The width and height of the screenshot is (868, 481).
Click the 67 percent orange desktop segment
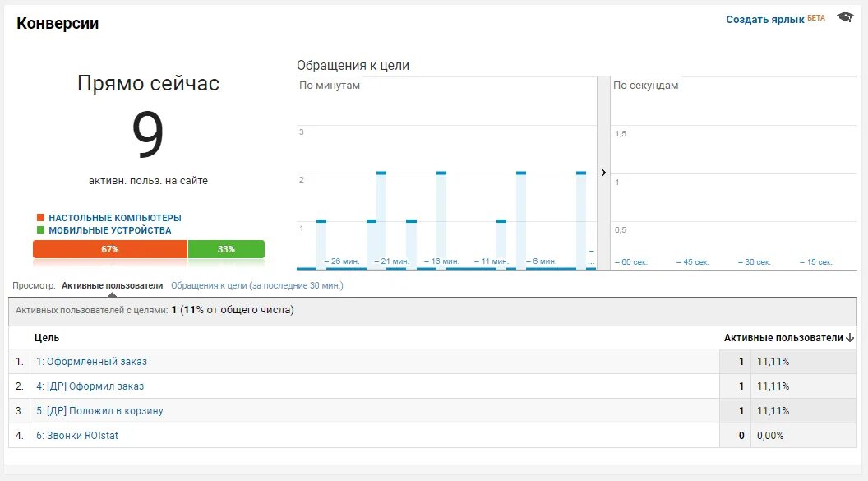pos(109,248)
